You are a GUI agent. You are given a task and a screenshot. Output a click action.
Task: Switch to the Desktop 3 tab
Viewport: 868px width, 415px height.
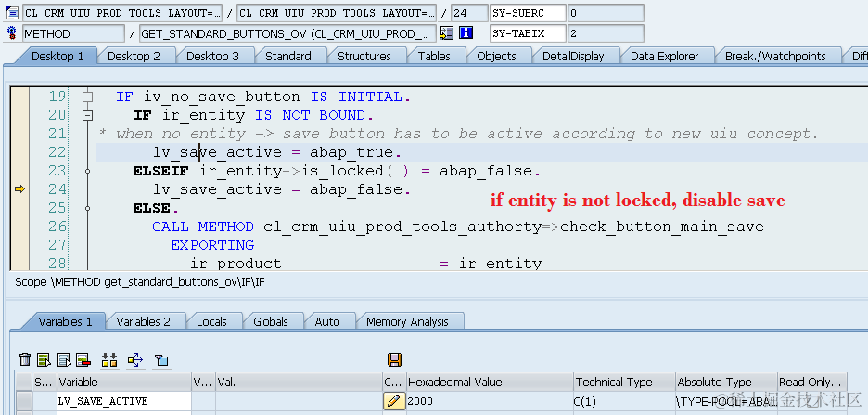pos(212,56)
